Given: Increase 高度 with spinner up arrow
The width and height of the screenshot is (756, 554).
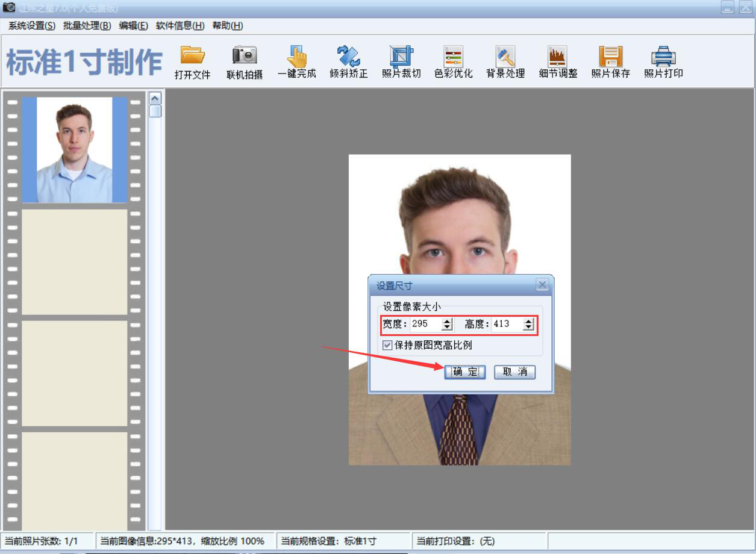Looking at the screenshot, I should click(x=528, y=321).
